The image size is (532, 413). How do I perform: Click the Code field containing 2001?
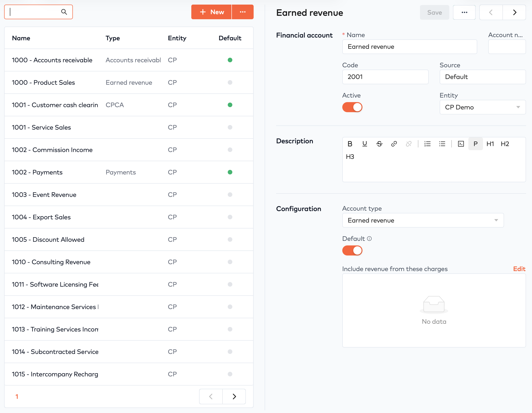coord(385,77)
